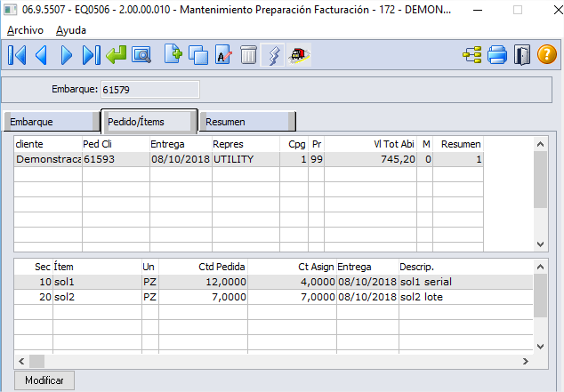Click the green go-to arrow icon
This screenshot has width=564, height=392.
click(x=117, y=54)
